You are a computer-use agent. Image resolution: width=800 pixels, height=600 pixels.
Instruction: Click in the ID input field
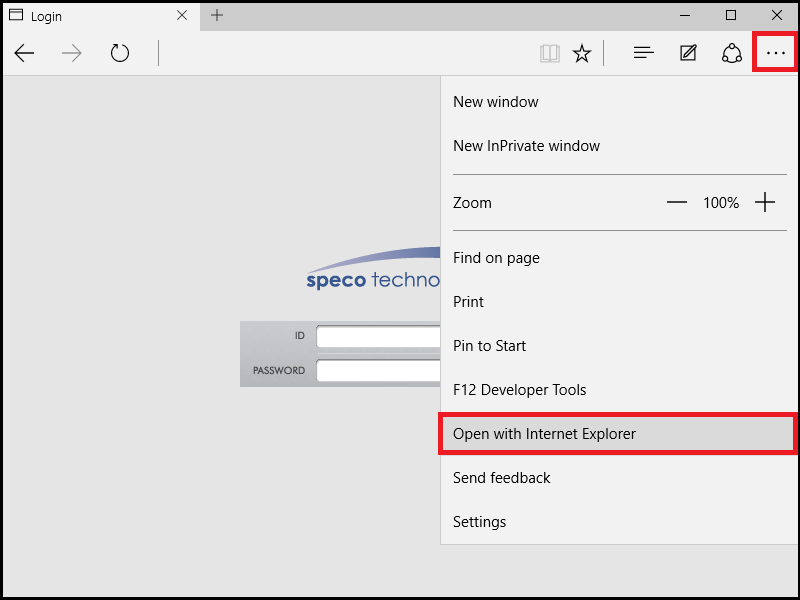coord(378,337)
